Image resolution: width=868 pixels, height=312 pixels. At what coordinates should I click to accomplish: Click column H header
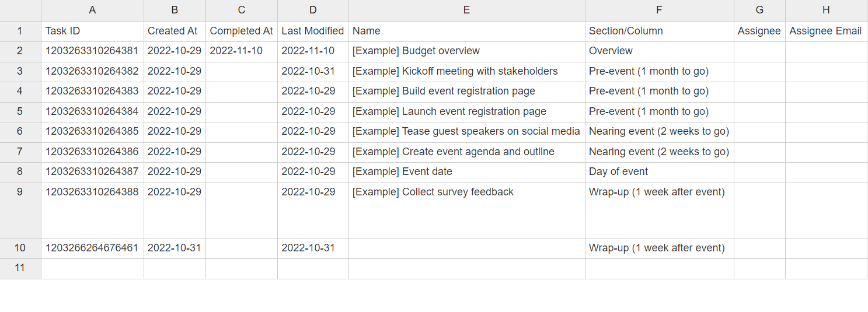[x=825, y=10]
